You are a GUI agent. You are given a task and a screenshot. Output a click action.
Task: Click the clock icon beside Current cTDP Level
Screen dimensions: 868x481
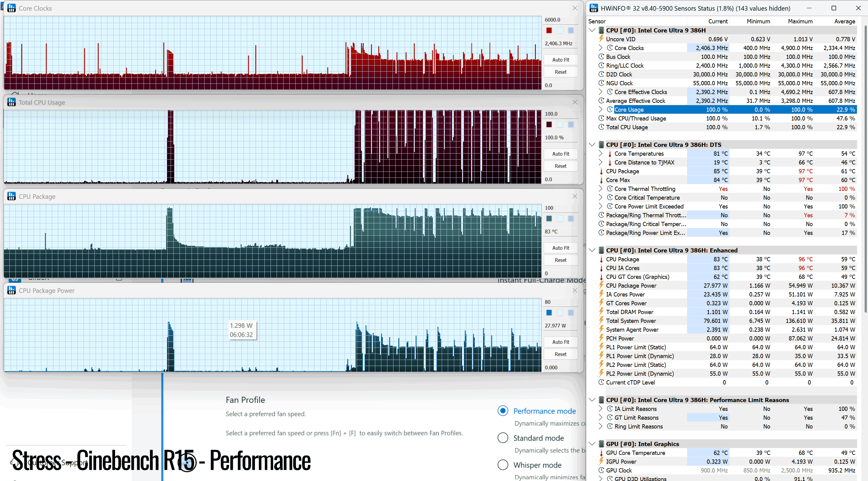click(601, 382)
